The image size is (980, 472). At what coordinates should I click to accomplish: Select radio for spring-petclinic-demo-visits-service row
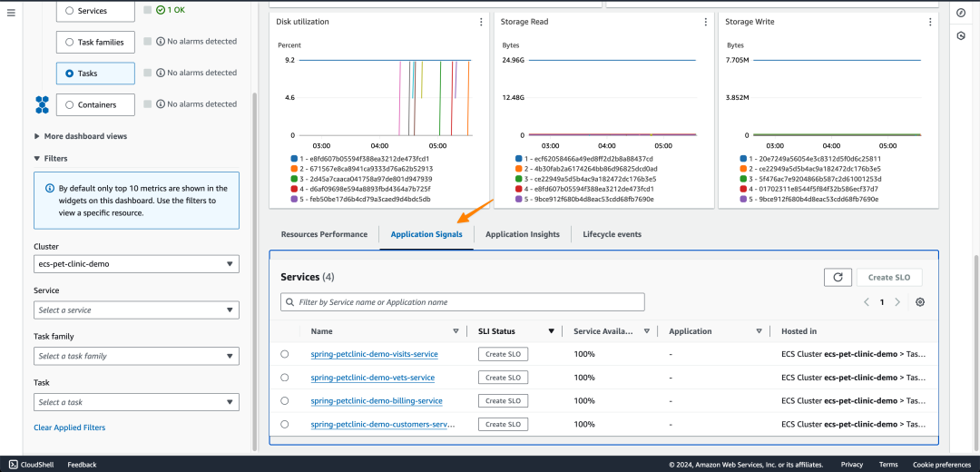click(x=284, y=354)
